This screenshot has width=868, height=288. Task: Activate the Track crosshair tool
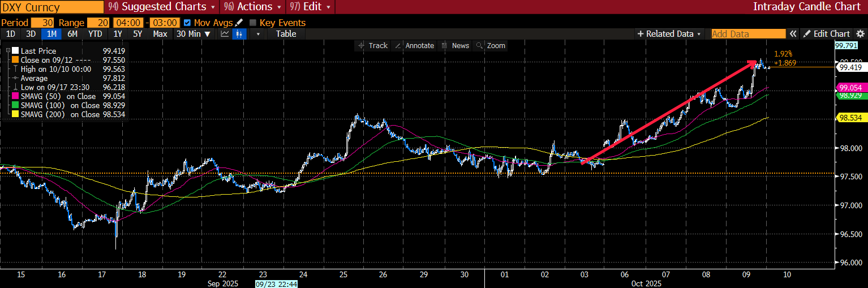(372, 45)
